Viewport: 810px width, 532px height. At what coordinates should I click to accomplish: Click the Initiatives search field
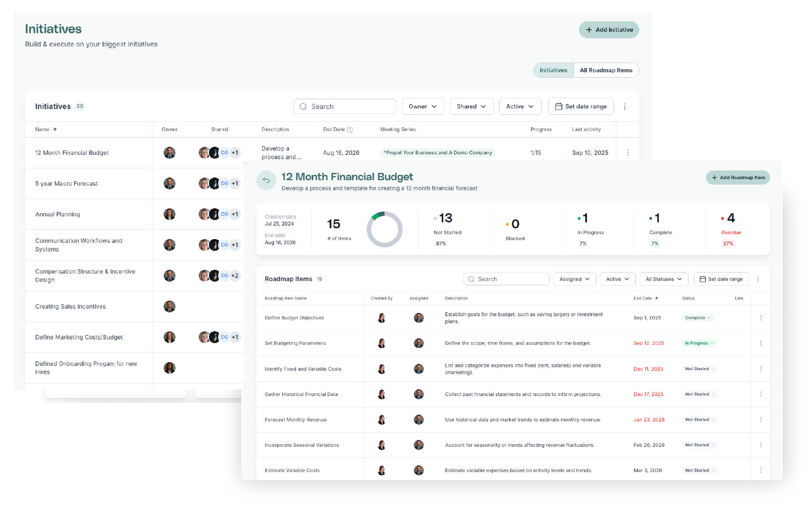pos(345,107)
